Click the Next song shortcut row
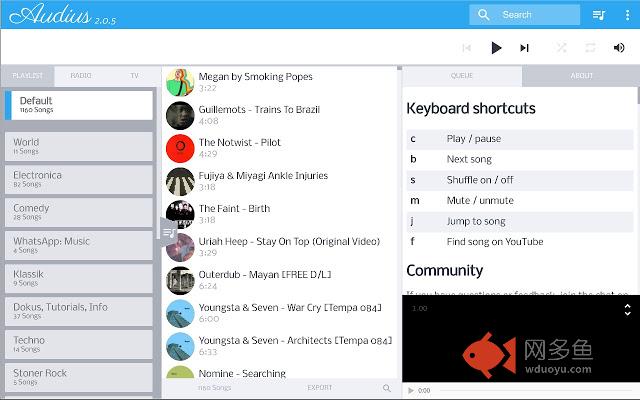 [520, 159]
